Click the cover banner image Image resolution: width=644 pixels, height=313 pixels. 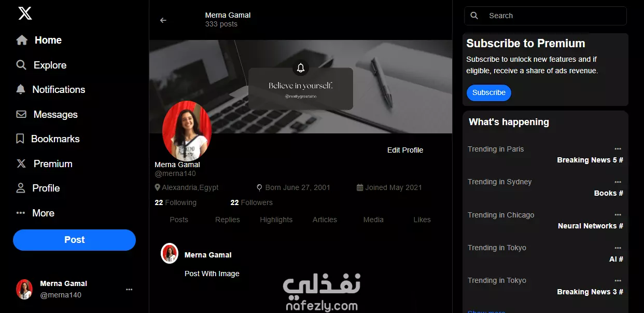[x=301, y=87]
